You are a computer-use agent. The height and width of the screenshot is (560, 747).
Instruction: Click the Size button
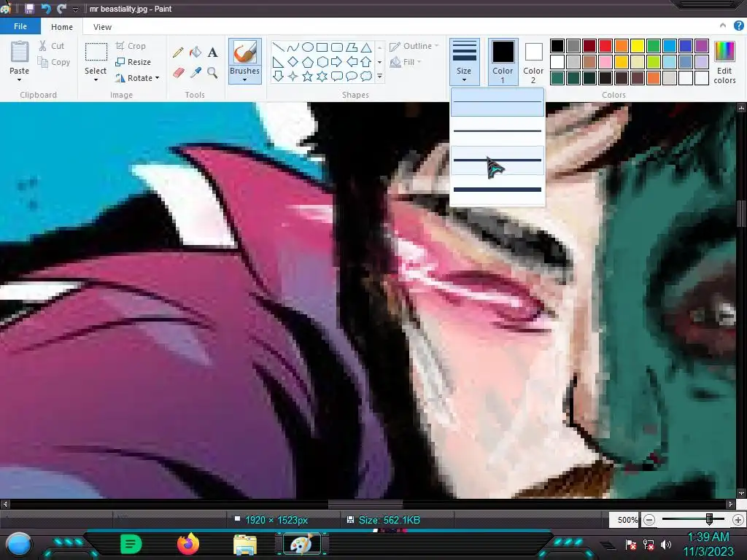point(465,61)
